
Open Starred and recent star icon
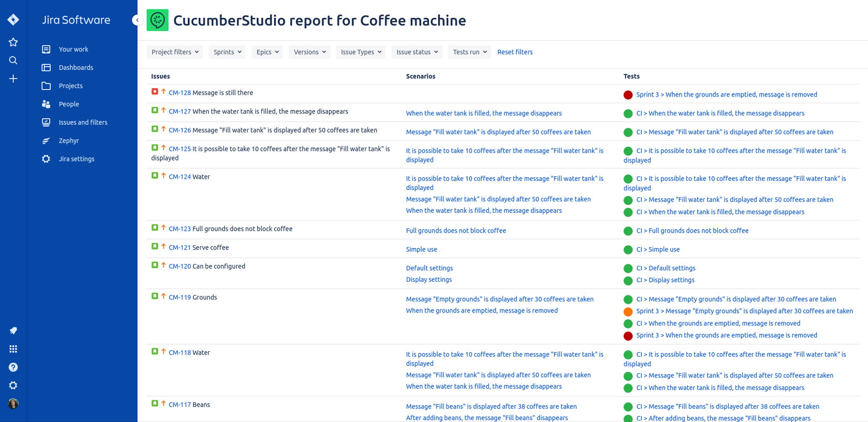[13, 42]
